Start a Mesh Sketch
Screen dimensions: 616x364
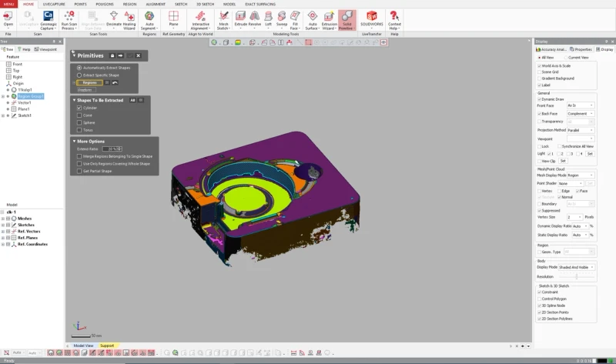(x=223, y=20)
